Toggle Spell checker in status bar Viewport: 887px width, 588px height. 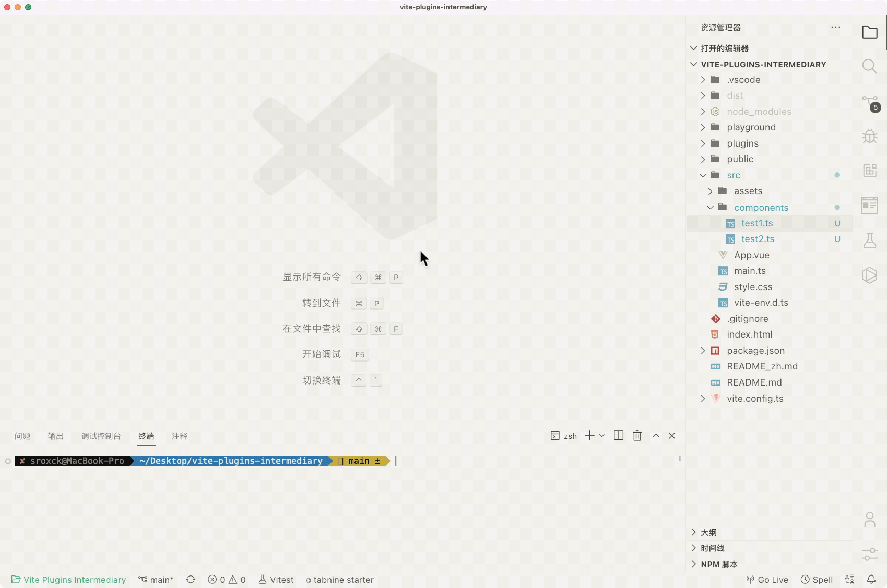(x=817, y=580)
